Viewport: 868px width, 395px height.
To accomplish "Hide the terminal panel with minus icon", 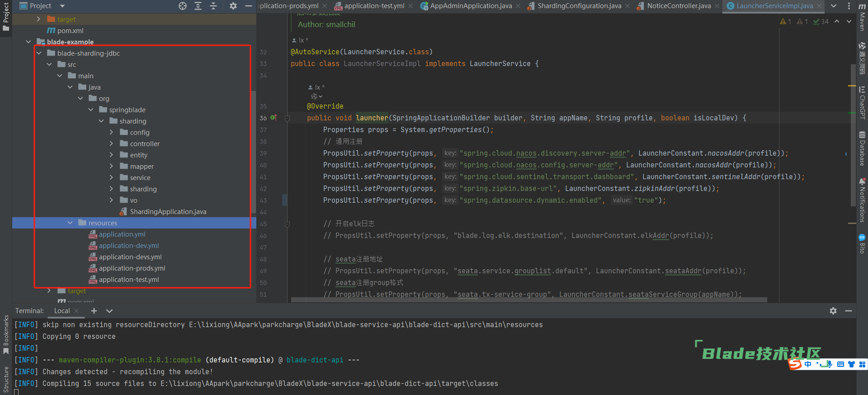I will coord(849,311).
